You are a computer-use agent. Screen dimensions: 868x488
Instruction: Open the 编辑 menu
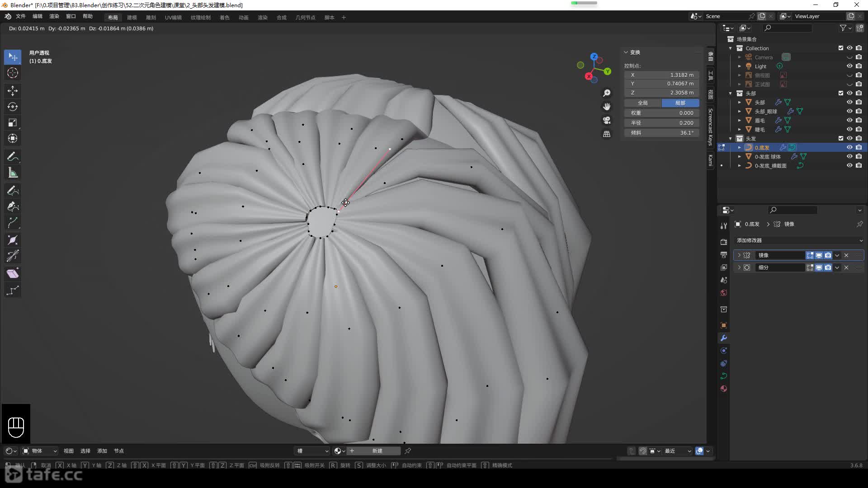click(x=38, y=16)
